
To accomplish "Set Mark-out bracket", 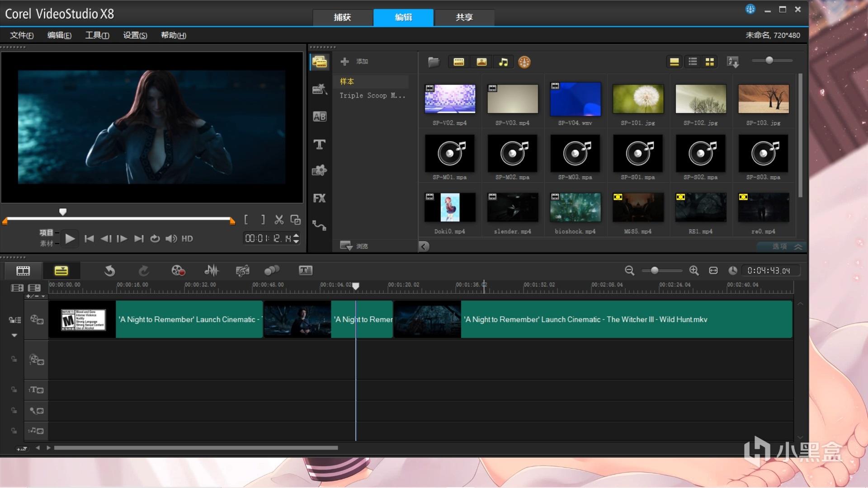I will tap(263, 220).
